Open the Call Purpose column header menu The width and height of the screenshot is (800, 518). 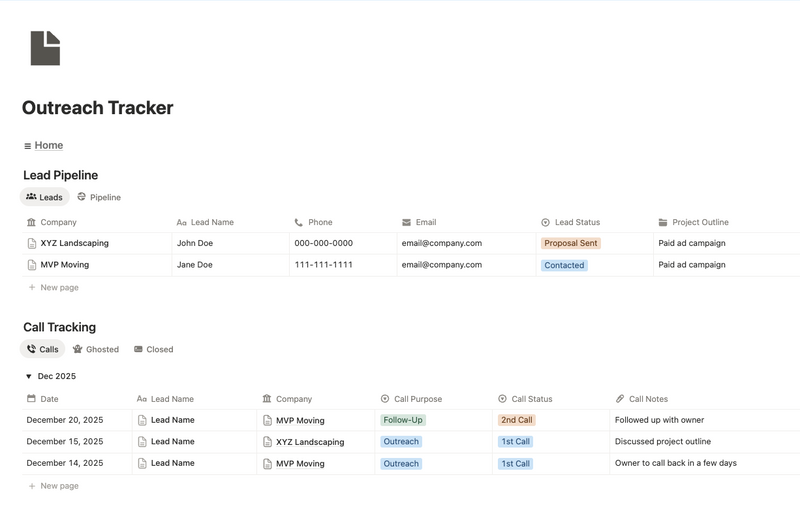click(417, 399)
